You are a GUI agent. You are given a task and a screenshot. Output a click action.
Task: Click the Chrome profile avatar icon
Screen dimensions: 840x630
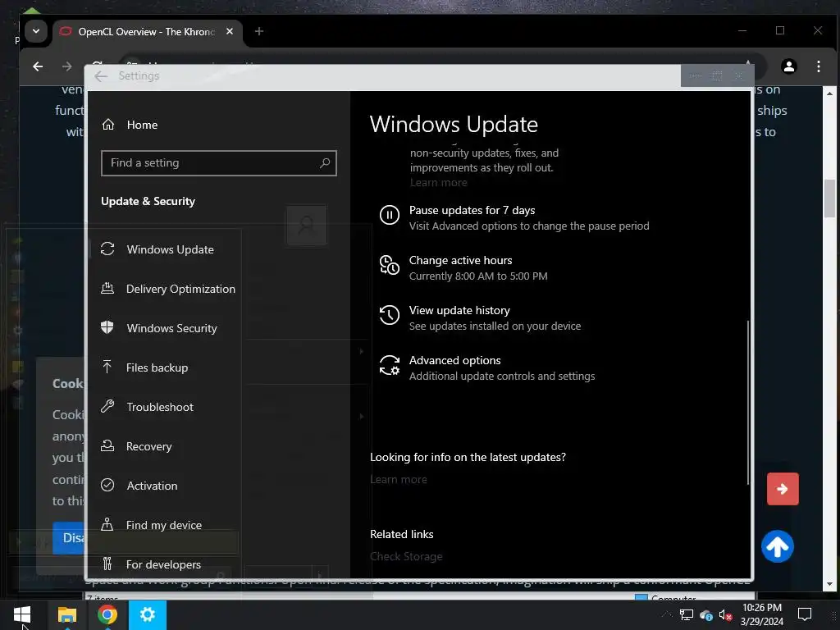(x=788, y=66)
